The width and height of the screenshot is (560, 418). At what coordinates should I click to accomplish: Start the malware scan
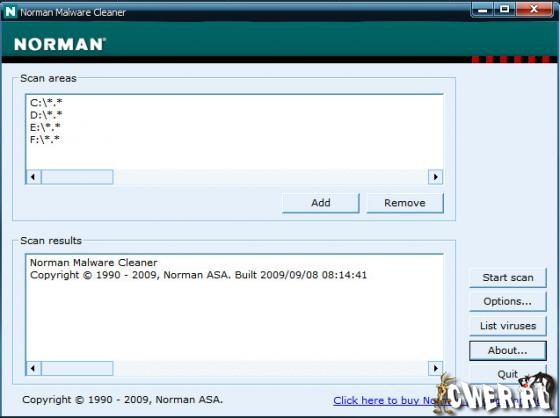click(x=508, y=278)
